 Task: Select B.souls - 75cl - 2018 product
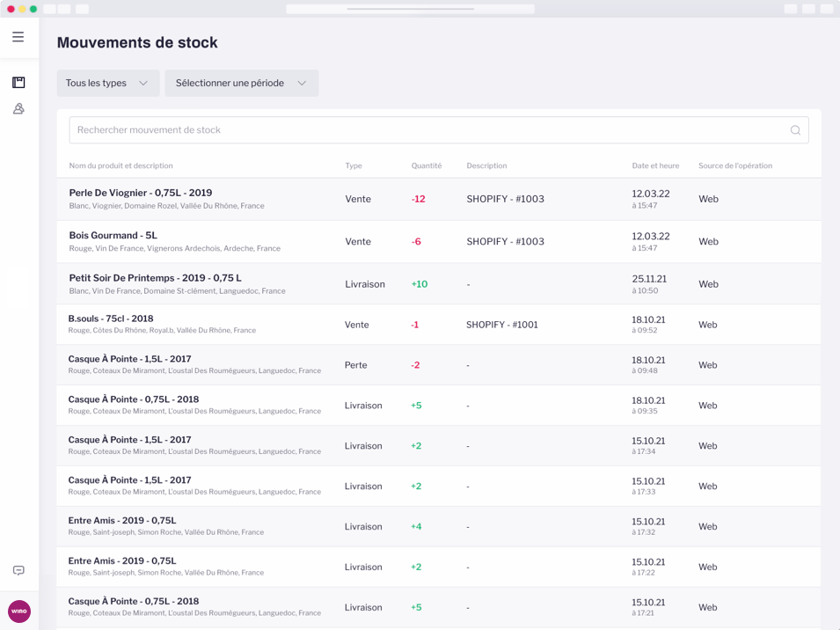(x=110, y=319)
